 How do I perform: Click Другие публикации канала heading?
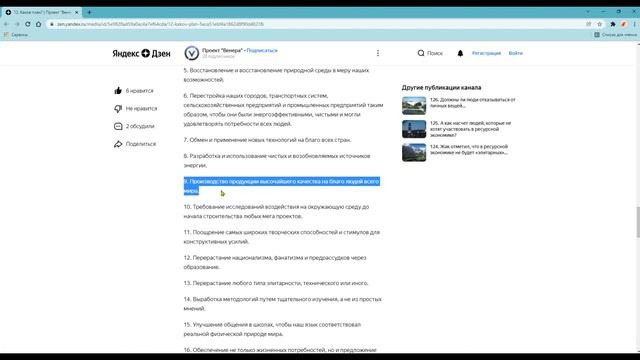pos(441,87)
